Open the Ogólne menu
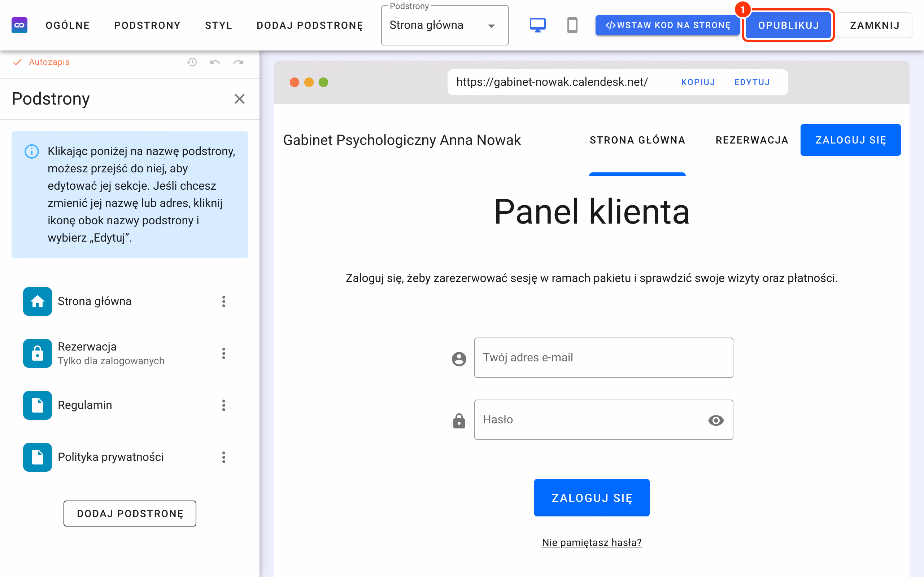Viewport: 924px width, 577px height. point(67,26)
